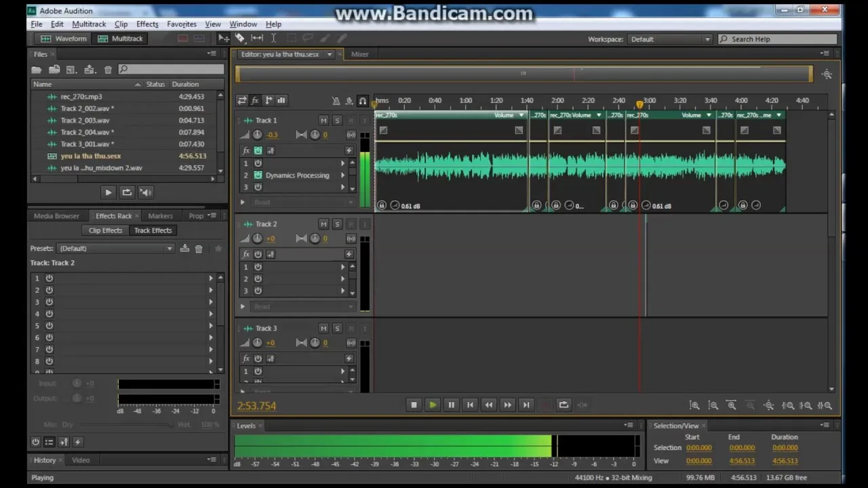Click Fast Forward in transport

pyautogui.click(x=507, y=405)
